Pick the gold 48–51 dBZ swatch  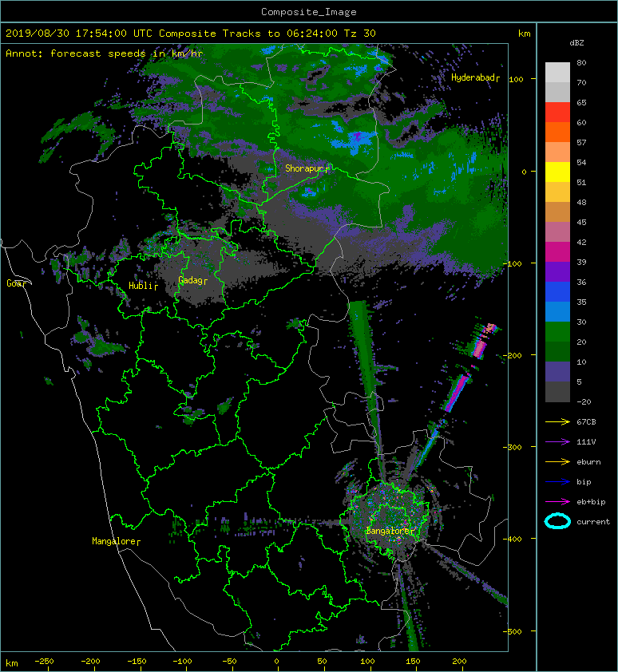pyautogui.click(x=557, y=192)
